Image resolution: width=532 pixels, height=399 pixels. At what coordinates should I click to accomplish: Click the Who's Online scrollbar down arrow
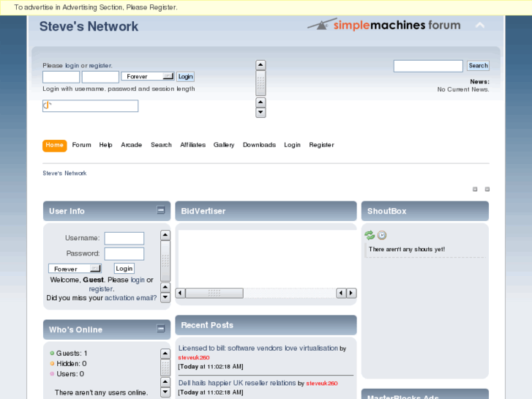[165, 392]
